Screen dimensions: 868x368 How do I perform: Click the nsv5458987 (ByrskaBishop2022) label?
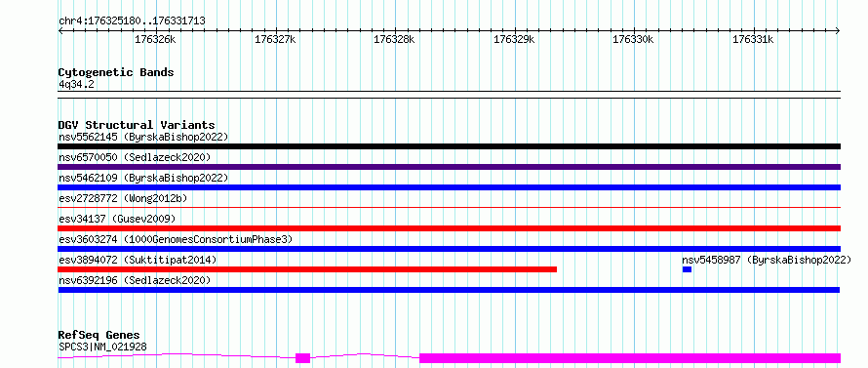767,260
